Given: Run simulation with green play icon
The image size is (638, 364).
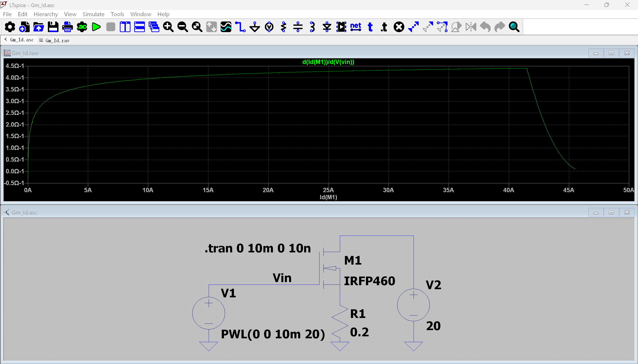Looking at the screenshot, I should coord(96,27).
